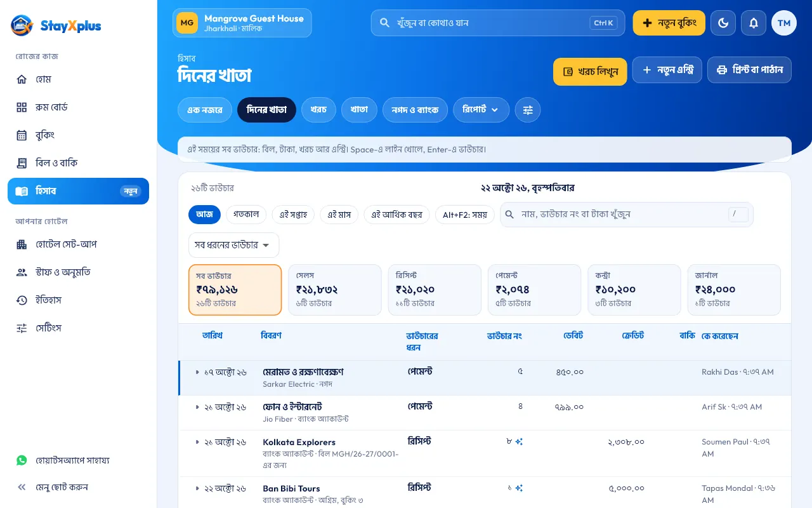This screenshot has height=508, width=812.
Task: Sort by ভাউচার নং column header
Action: click(x=504, y=335)
